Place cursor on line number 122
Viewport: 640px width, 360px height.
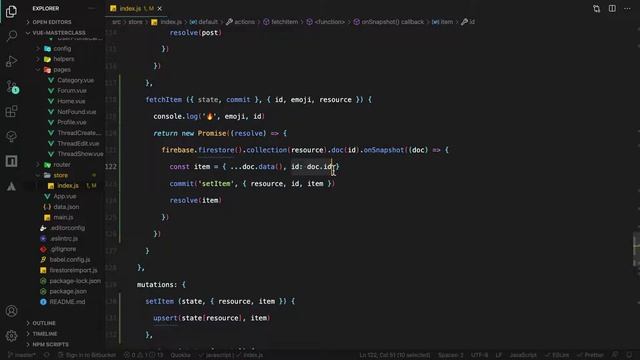tap(111, 167)
